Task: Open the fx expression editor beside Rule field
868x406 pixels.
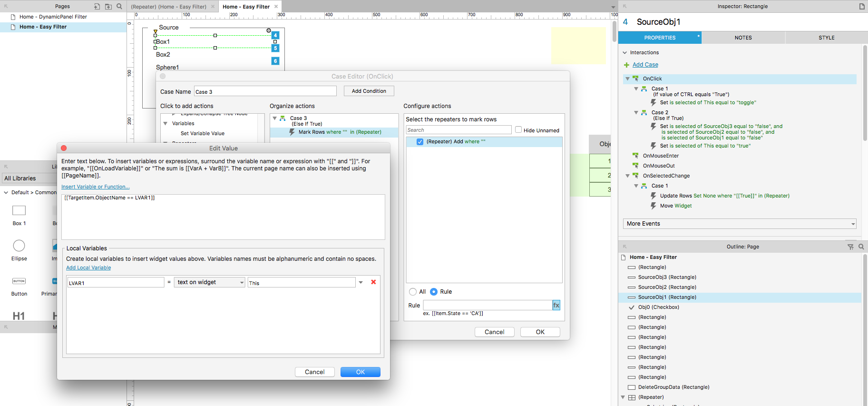Action: click(556, 305)
